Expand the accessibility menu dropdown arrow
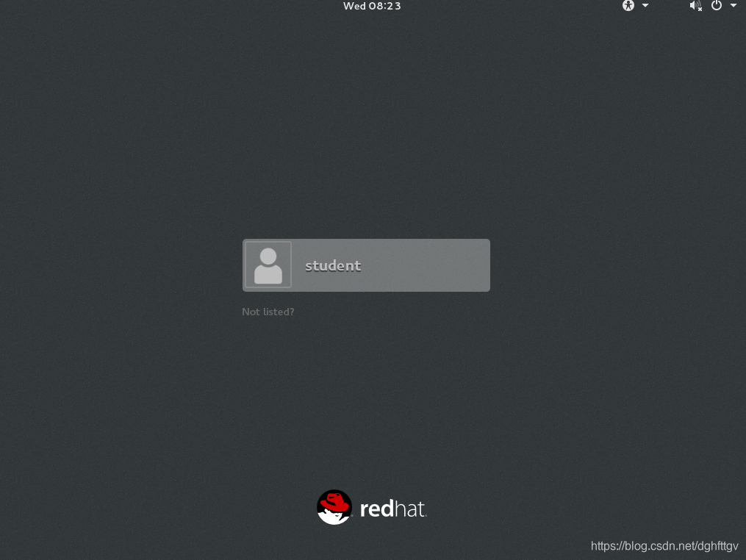746x560 pixels. tap(645, 6)
